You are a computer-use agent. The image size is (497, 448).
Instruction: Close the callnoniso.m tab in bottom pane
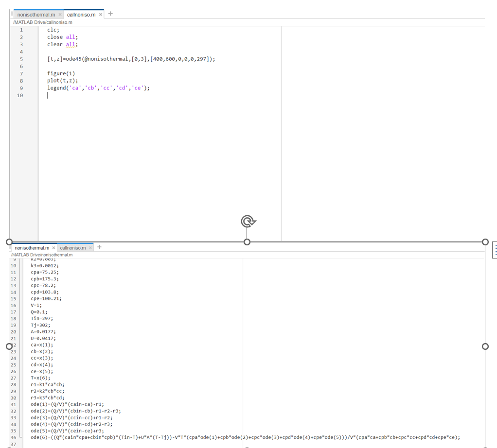click(90, 248)
